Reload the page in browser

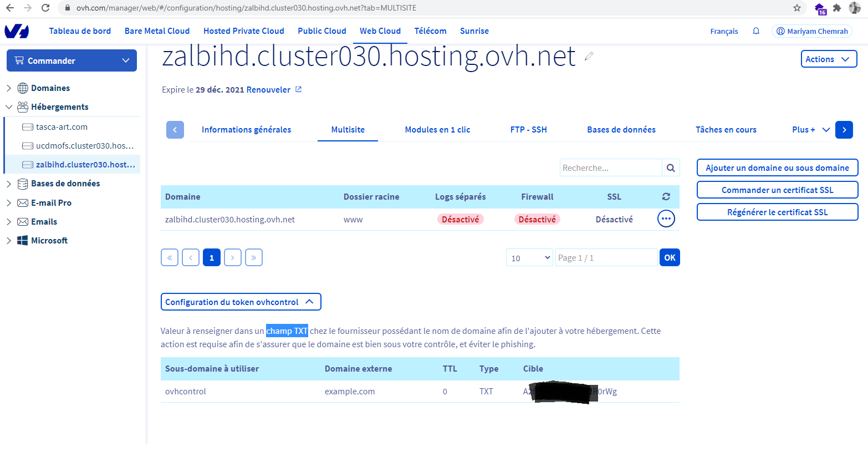coord(45,8)
